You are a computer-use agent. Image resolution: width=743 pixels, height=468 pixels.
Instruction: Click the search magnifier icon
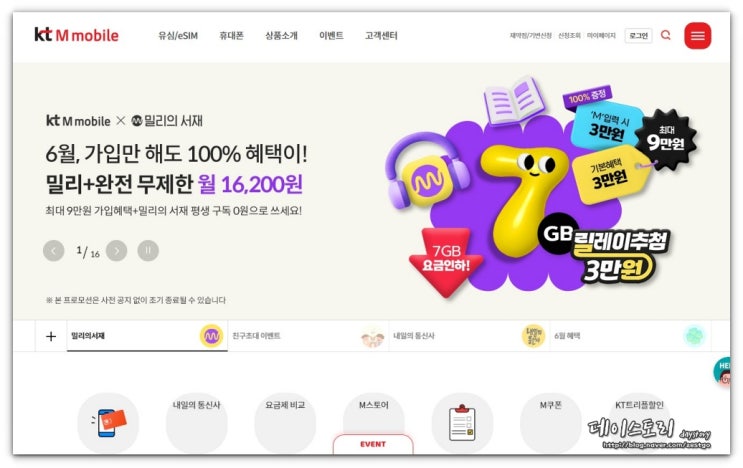(x=666, y=35)
